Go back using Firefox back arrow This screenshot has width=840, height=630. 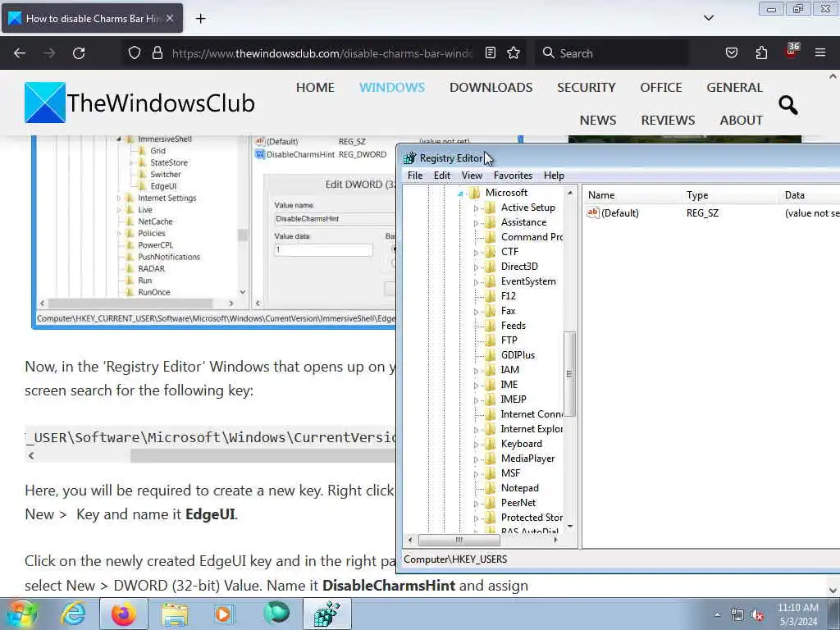20,53
